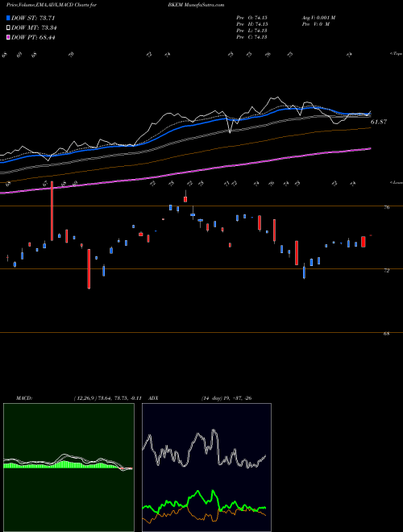Click the 76 price level label
The image size is (403, 532).
(387, 207)
